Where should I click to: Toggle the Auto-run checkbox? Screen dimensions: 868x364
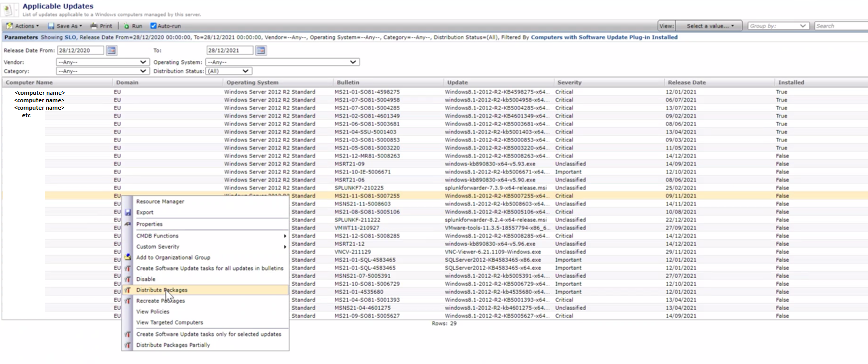[153, 26]
